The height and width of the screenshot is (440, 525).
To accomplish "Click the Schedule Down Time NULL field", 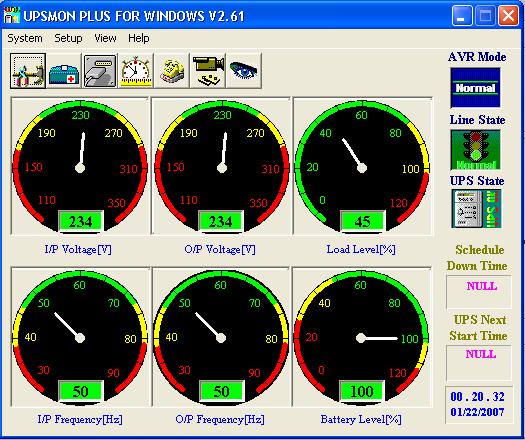I will click(479, 292).
